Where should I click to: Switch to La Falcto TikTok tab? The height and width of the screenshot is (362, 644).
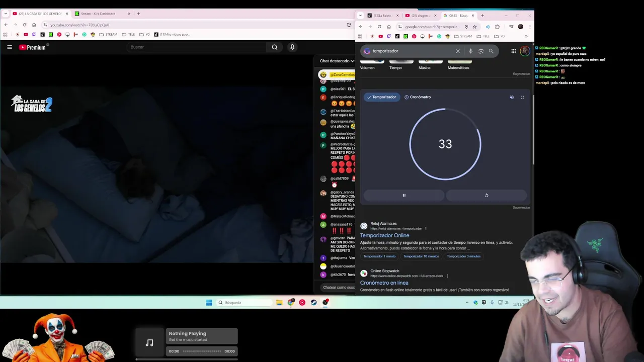383,16
